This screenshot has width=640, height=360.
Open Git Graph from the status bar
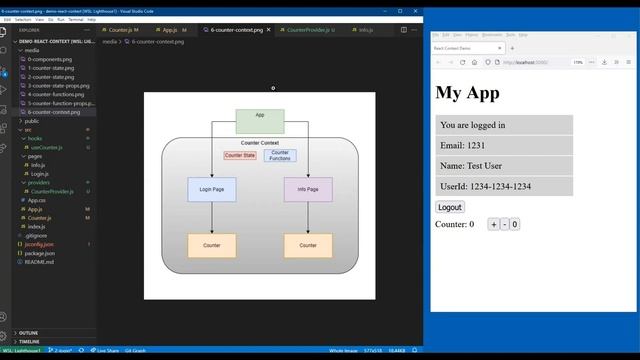click(x=135, y=350)
